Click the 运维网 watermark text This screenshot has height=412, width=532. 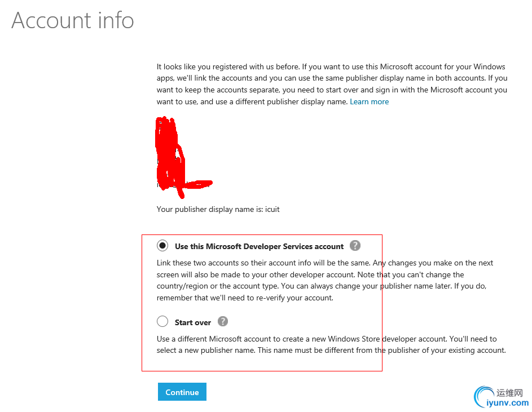[x=511, y=393]
